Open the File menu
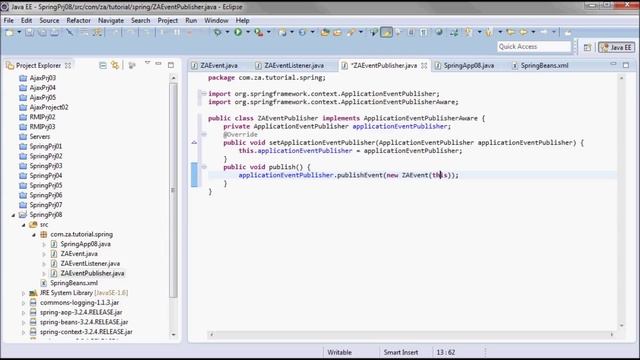This screenshot has height=360, width=640. (x=9, y=20)
